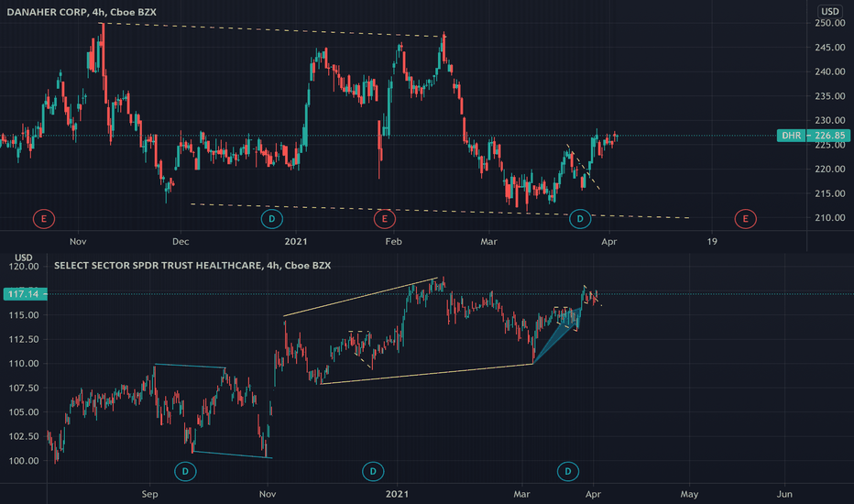The image size is (854, 504).
Task: Click the May label on healthcare time axis
Action: [x=689, y=494]
